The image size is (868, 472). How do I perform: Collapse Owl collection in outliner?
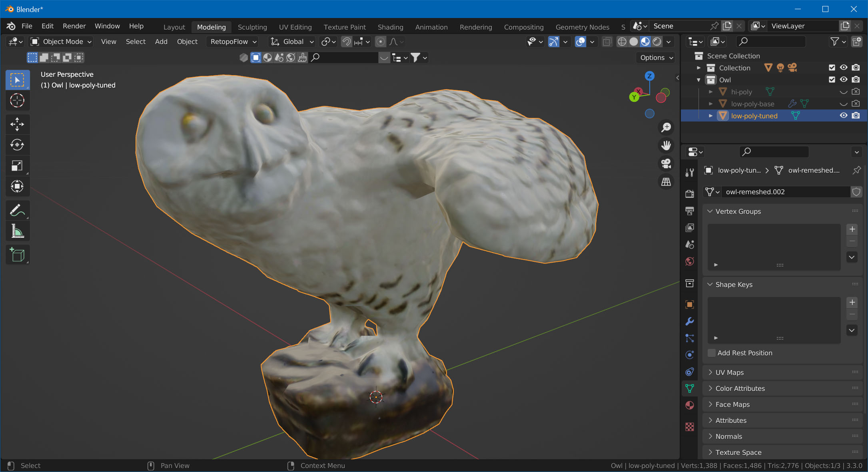coord(698,80)
